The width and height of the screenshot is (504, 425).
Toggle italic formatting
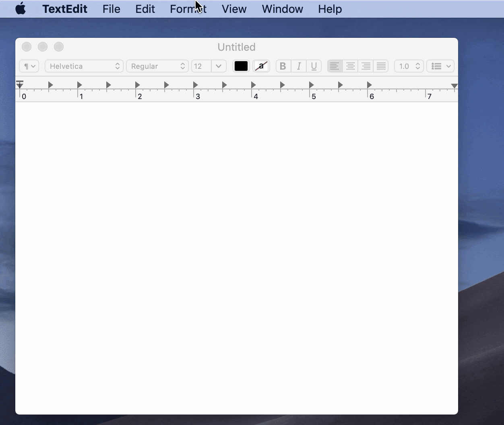click(298, 66)
